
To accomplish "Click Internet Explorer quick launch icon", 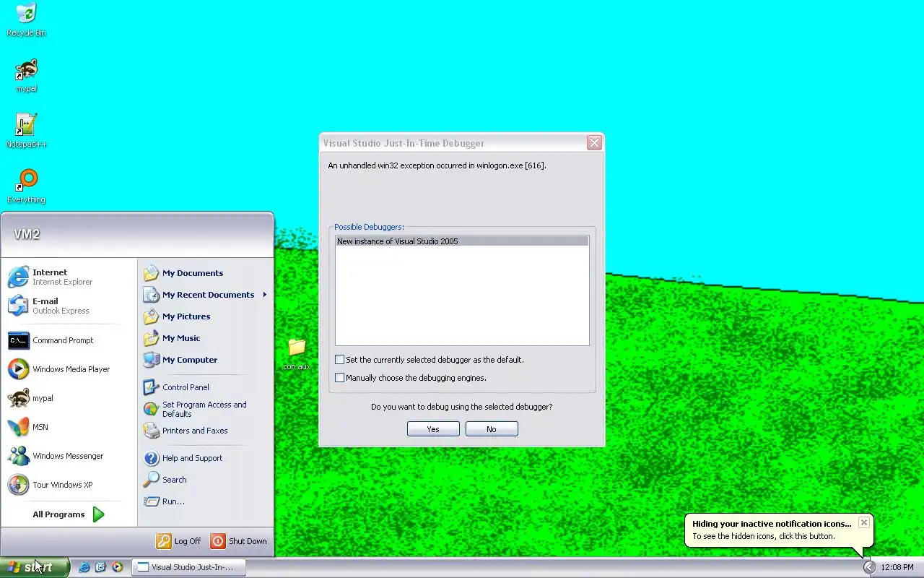I will [84, 567].
